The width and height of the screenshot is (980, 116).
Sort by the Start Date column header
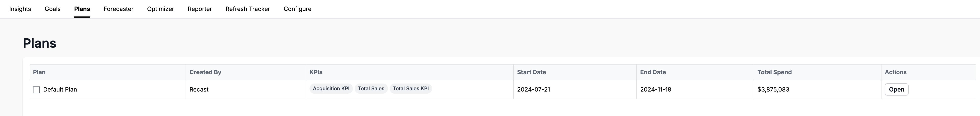pyautogui.click(x=531, y=72)
